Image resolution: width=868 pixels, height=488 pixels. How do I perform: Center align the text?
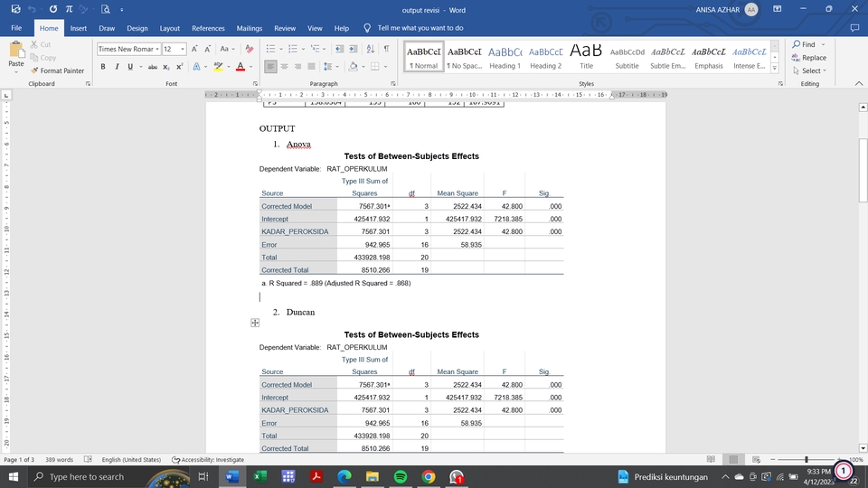point(284,66)
